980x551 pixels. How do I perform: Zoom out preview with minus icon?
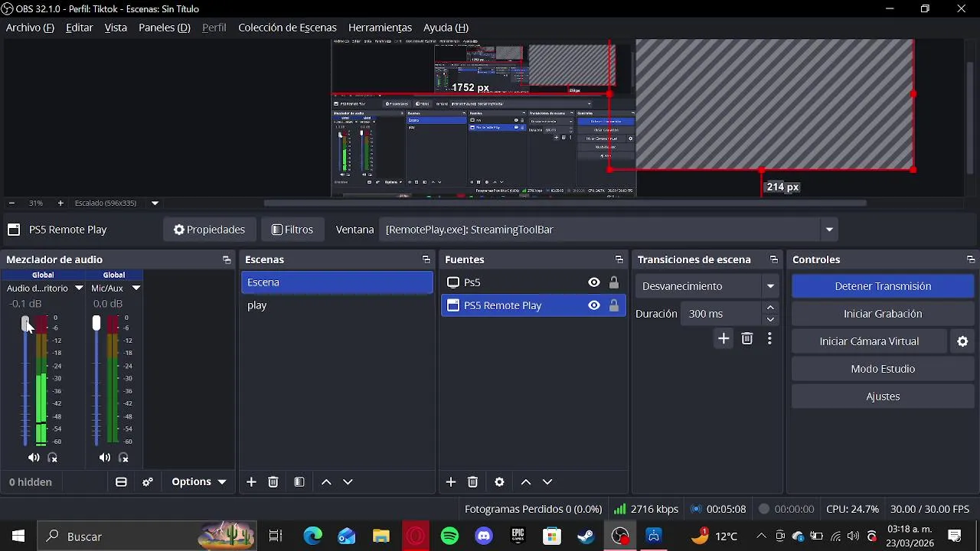11,204
